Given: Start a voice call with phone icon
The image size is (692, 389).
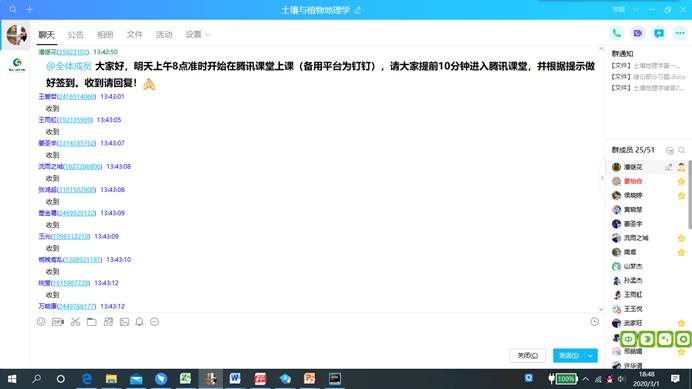Looking at the screenshot, I should [617, 33].
